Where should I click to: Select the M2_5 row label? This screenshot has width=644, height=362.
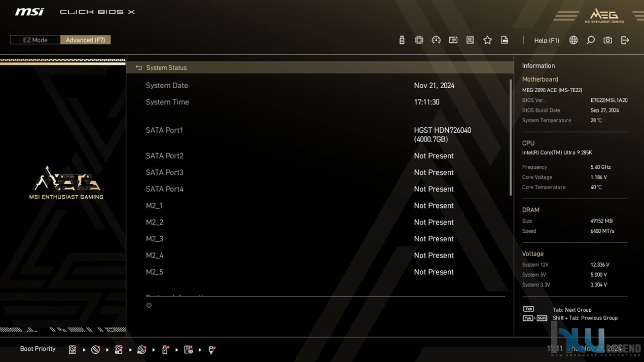tap(154, 272)
